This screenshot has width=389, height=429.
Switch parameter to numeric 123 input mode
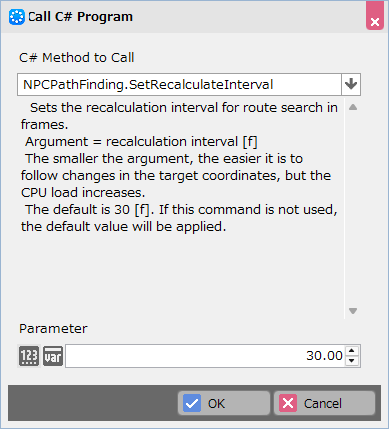coord(29,356)
